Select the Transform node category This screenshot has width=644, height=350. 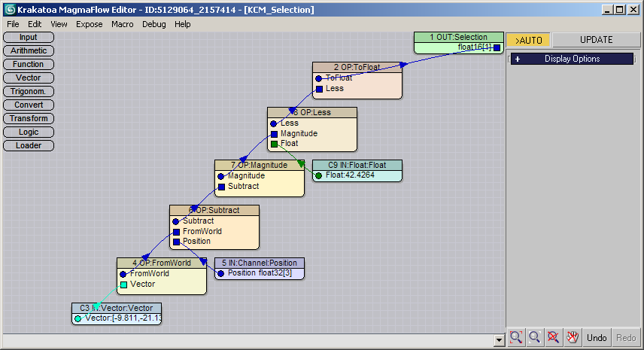(x=29, y=119)
